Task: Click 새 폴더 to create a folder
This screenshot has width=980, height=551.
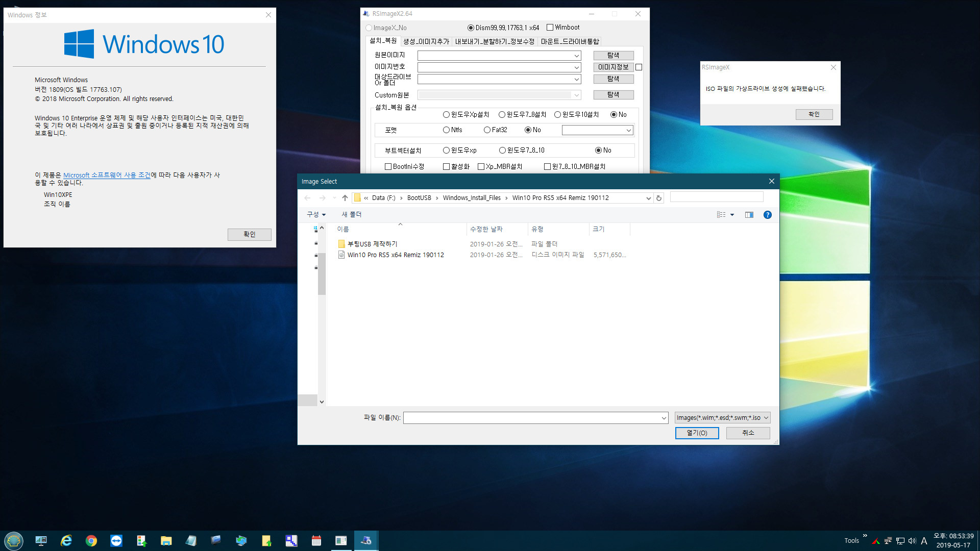Action: pyautogui.click(x=352, y=215)
